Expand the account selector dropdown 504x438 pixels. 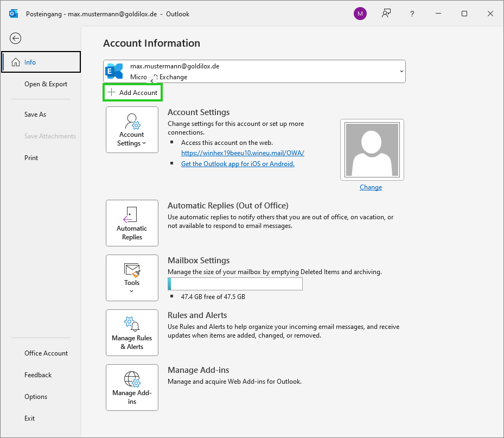pyautogui.click(x=401, y=71)
